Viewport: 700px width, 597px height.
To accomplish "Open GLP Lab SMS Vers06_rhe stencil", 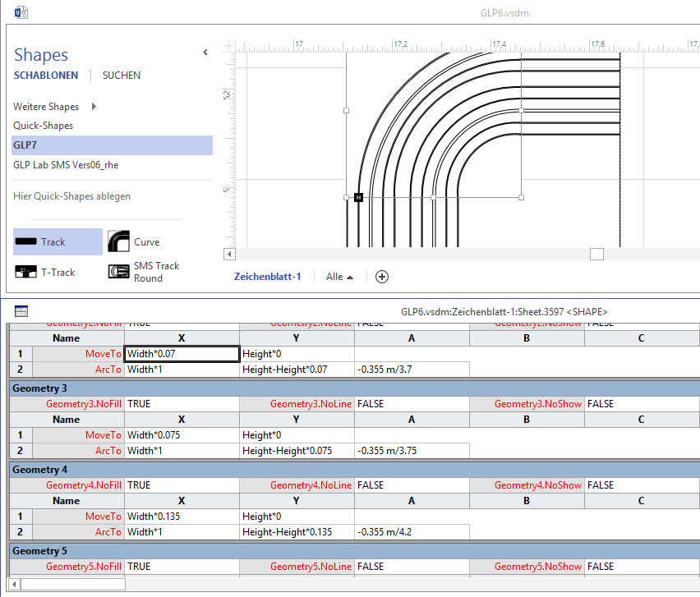I will pos(66,164).
